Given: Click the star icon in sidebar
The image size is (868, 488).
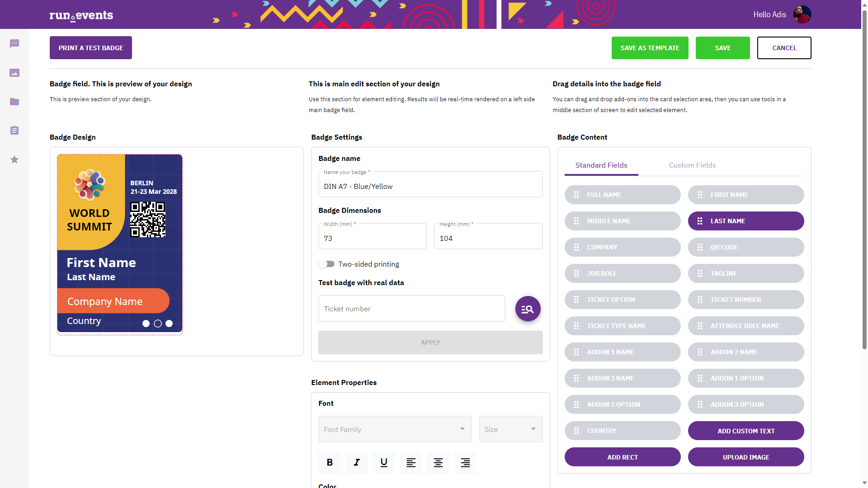Looking at the screenshot, I should pos(14,160).
